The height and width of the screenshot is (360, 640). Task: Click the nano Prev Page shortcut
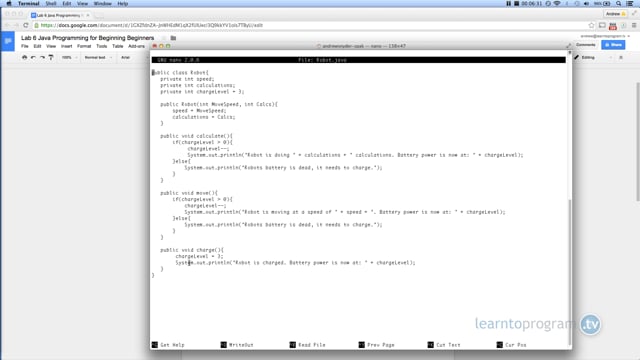click(x=377, y=345)
